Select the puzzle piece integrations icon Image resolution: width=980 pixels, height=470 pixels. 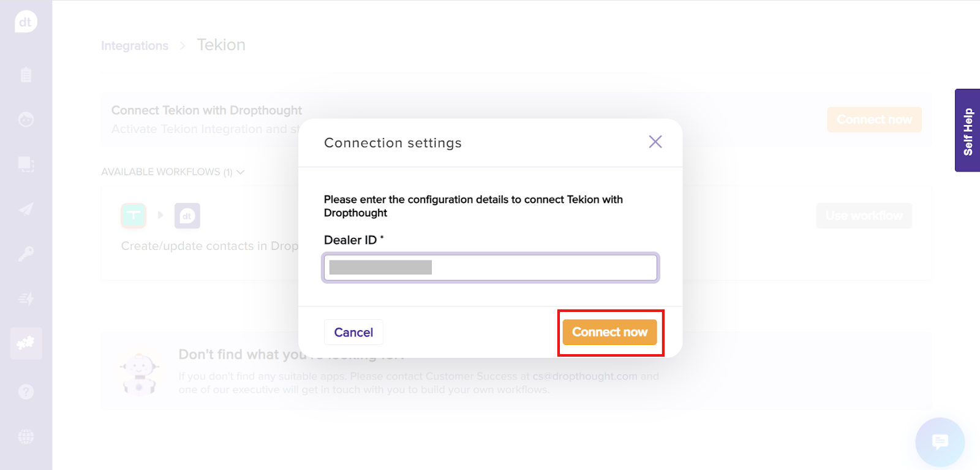[26, 343]
